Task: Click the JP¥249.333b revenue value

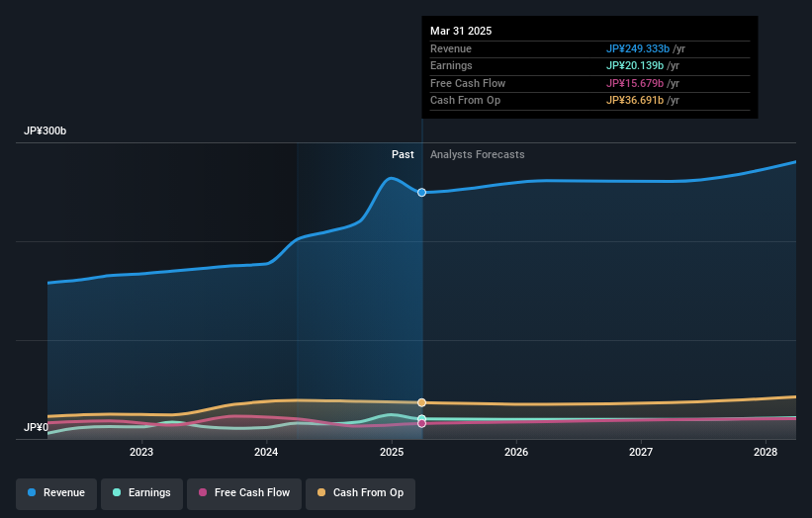Action: 638,48
